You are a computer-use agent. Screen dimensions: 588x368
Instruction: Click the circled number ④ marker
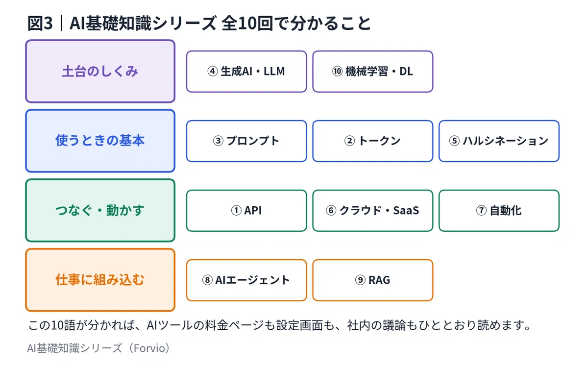point(213,72)
